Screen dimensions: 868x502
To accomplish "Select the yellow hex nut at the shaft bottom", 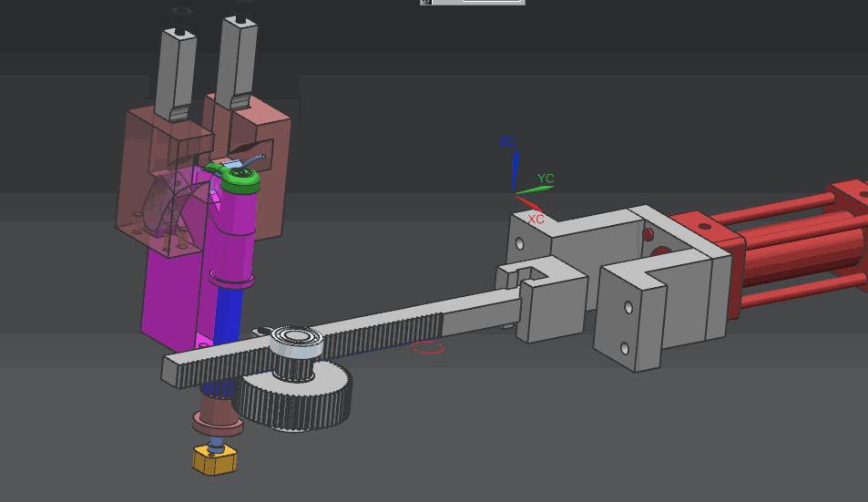I will [x=214, y=460].
